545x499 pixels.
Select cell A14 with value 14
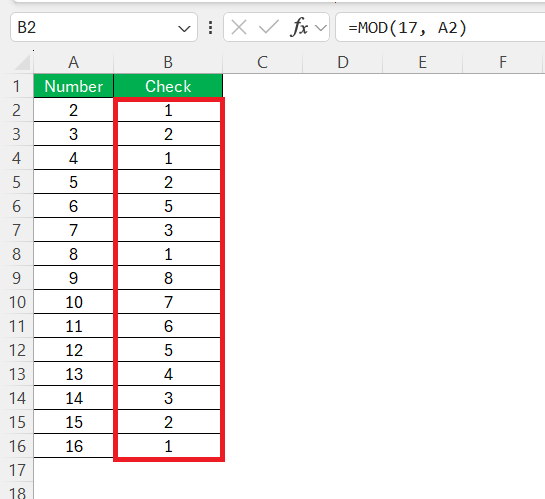coord(73,398)
